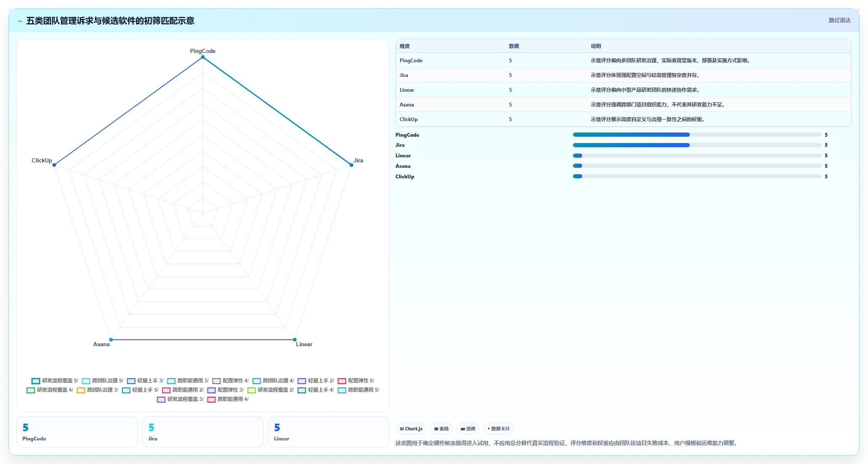Hide dataset 配置弹性 3/ in legend
Screen dimensions: 868x464
pyautogui.click(x=226, y=390)
